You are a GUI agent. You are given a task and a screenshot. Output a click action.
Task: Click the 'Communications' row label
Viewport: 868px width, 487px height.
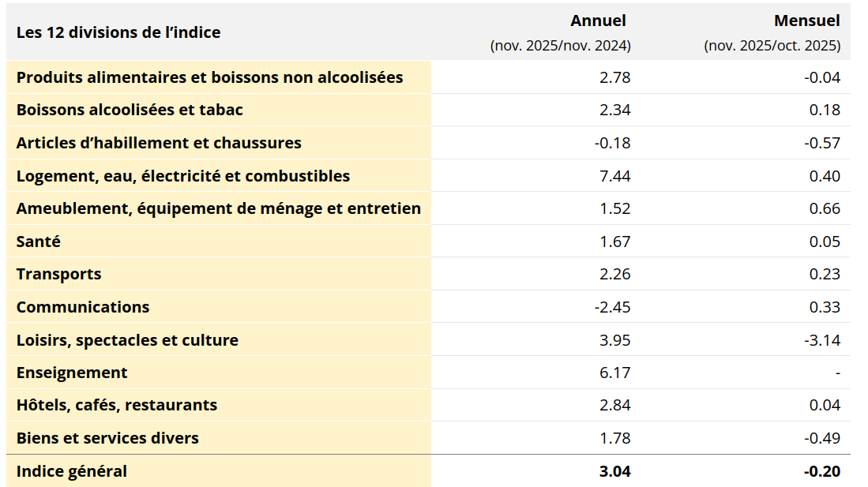83,307
